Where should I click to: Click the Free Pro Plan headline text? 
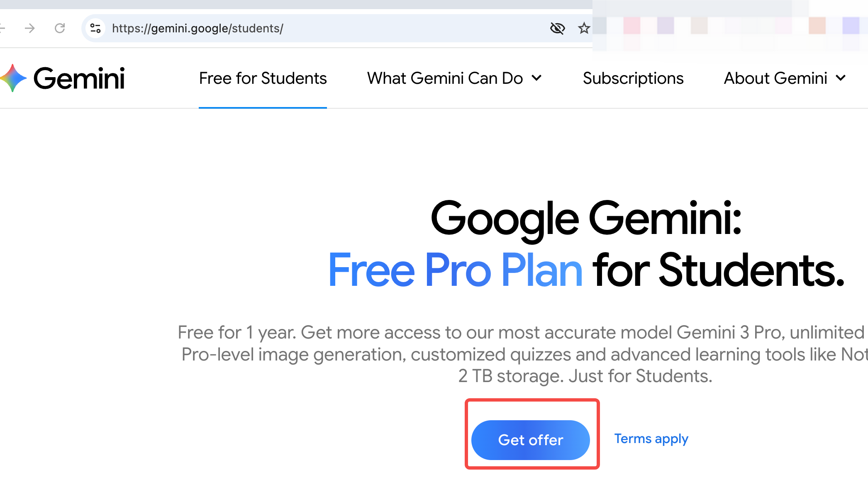tap(455, 270)
